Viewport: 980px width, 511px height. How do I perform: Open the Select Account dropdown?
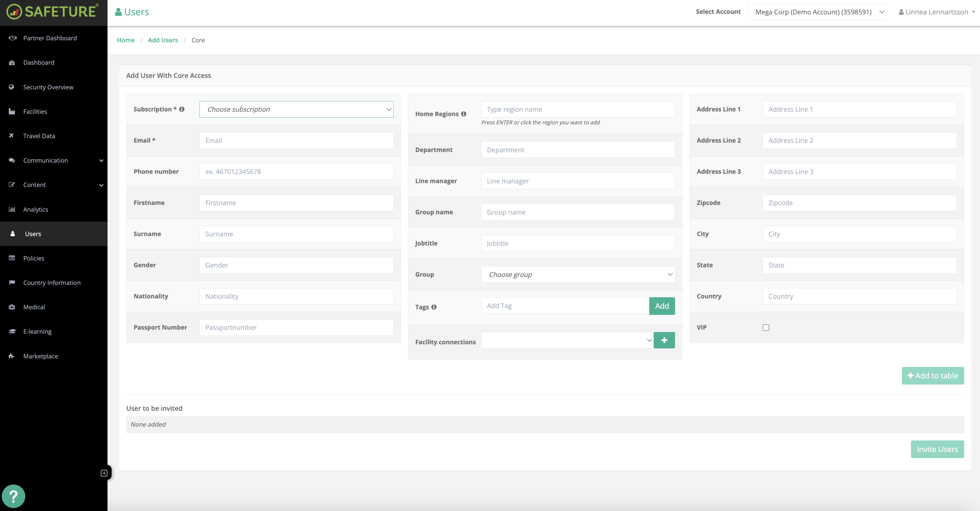pyautogui.click(x=817, y=12)
